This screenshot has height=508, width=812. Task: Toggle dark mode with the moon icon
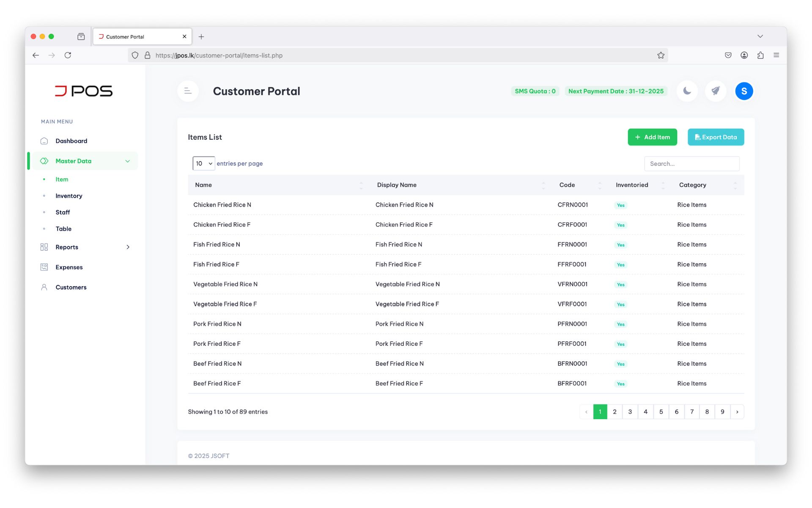coord(687,91)
